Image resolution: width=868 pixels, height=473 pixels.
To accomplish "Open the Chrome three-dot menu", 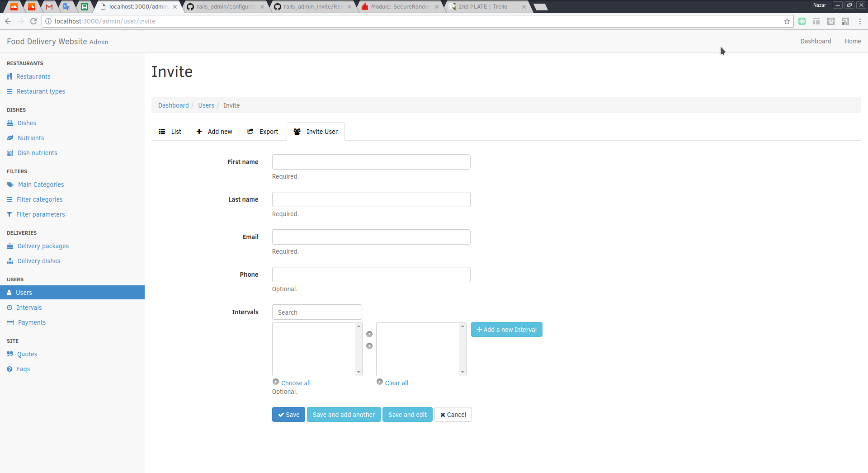I will click(860, 21).
